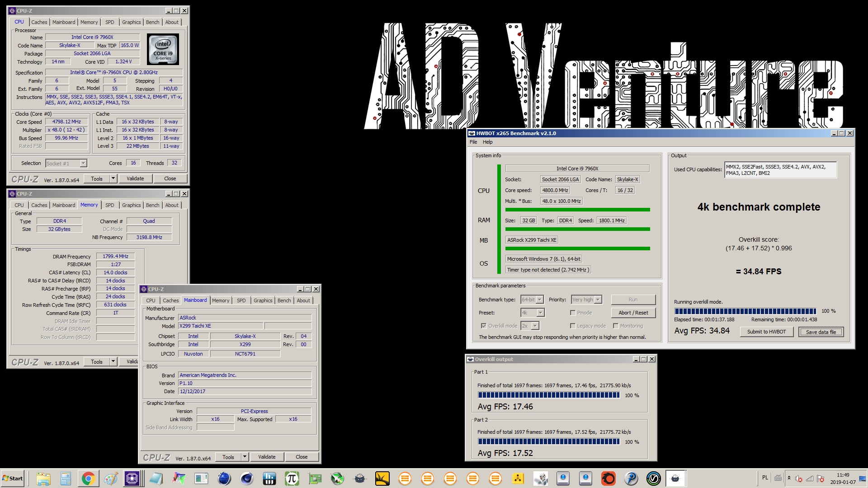Click Validate in the top CPU-Z window
This screenshot has height=488, width=868.
click(x=135, y=179)
